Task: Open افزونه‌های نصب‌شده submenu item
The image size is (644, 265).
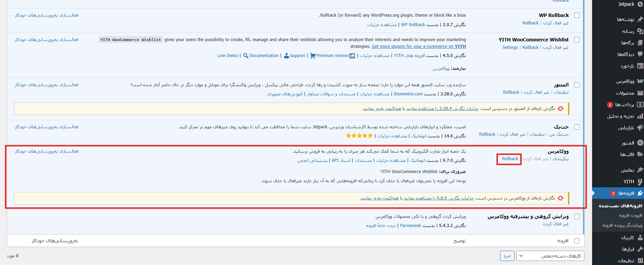Action: pos(620,206)
